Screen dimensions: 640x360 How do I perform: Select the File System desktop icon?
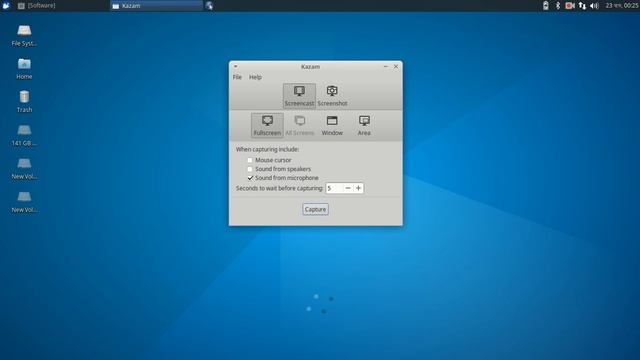click(x=24, y=36)
